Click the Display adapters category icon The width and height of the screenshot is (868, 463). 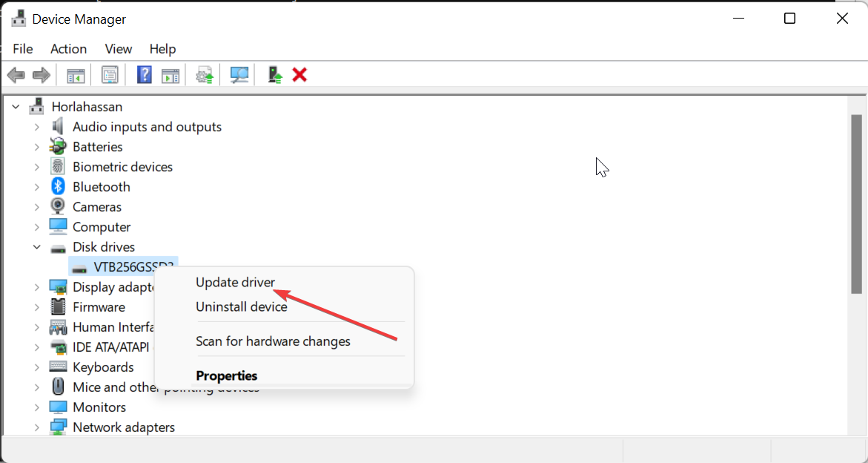[58, 287]
